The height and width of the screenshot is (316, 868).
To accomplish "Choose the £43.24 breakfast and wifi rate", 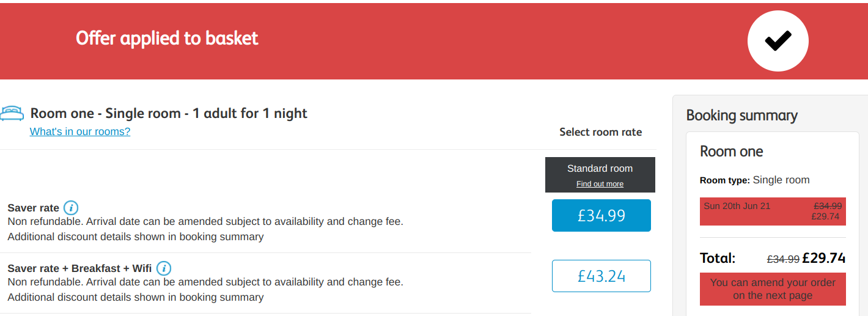I will 601,276.
